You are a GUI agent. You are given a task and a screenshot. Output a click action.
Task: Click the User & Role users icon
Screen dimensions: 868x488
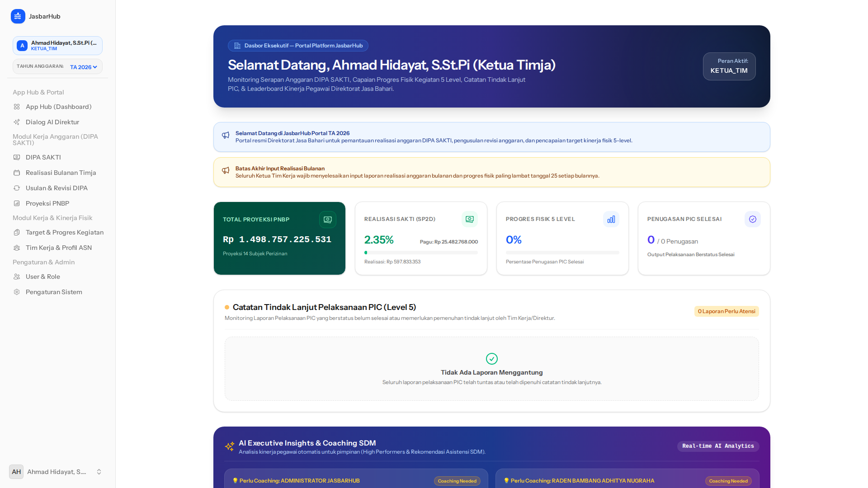[17, 277]
